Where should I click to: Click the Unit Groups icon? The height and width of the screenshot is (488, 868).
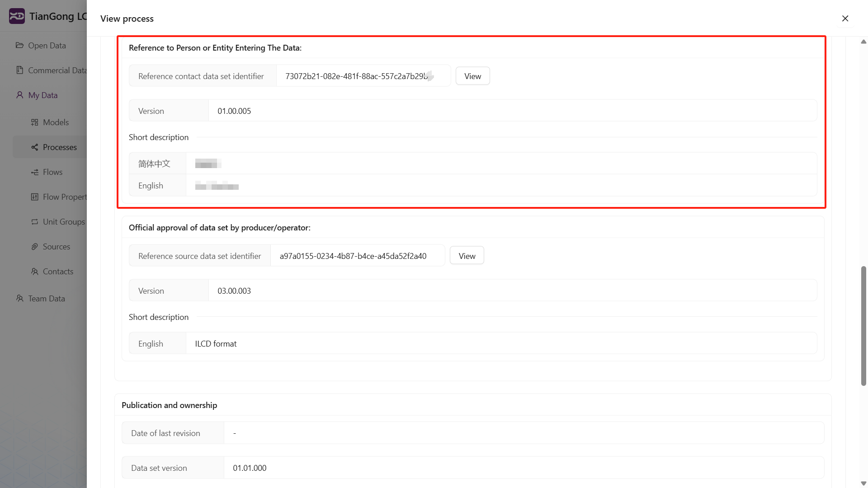(34, 222)
